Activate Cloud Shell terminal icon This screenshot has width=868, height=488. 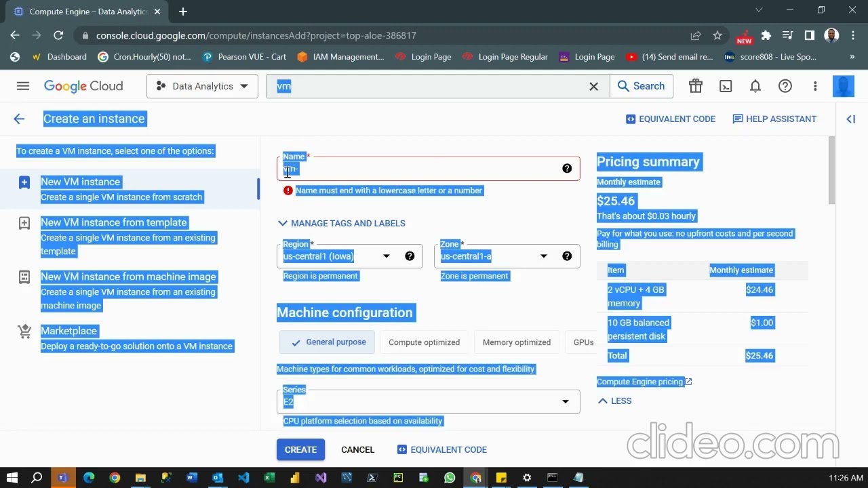726,86
